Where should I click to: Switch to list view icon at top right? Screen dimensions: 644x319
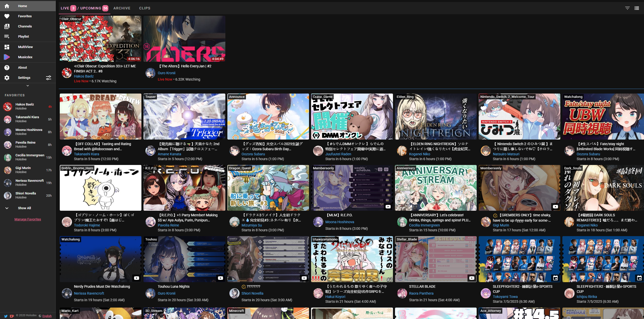pyautogui.click(x=637, y=8)
